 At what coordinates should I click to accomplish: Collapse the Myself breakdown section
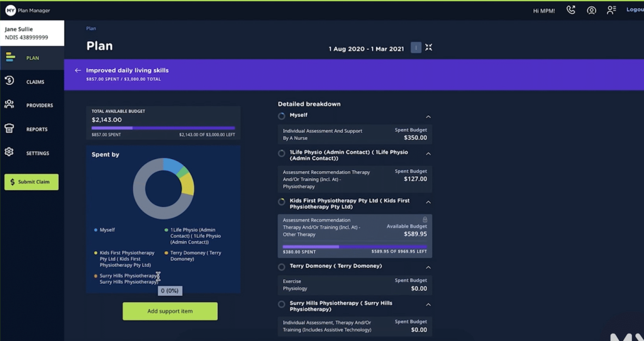pos(428,116)
